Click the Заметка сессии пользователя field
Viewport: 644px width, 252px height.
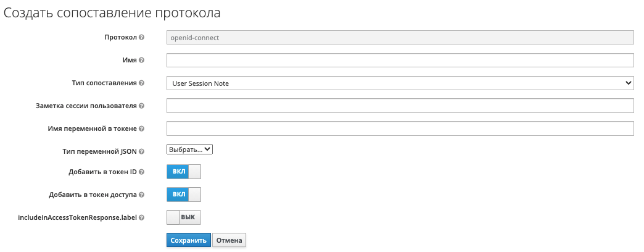point(400,106)
